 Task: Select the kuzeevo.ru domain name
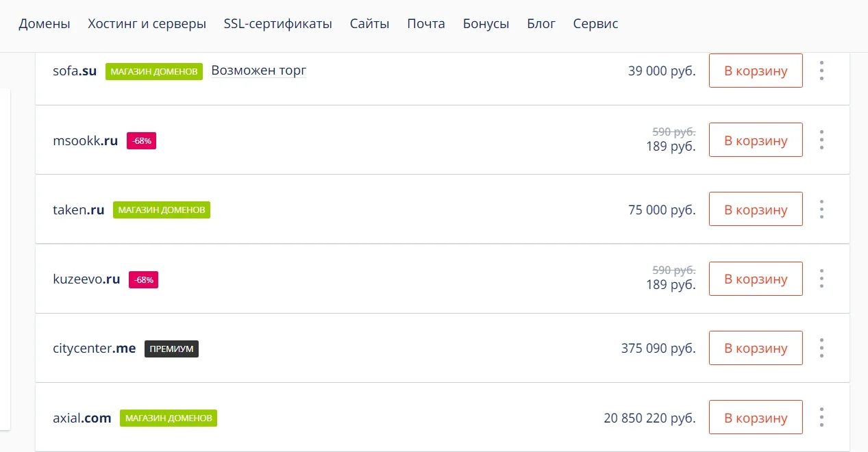coord(86,279)
